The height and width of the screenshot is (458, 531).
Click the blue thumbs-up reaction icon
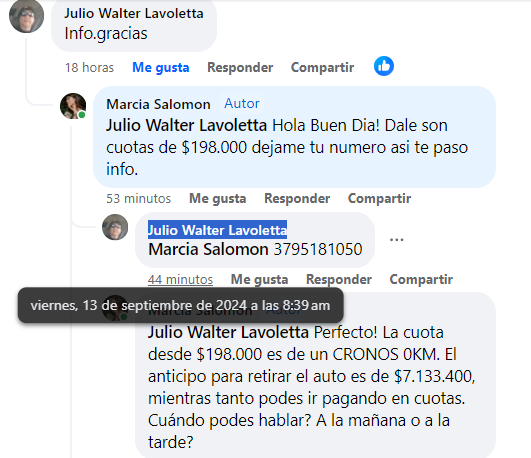click(x=384, y=66)
